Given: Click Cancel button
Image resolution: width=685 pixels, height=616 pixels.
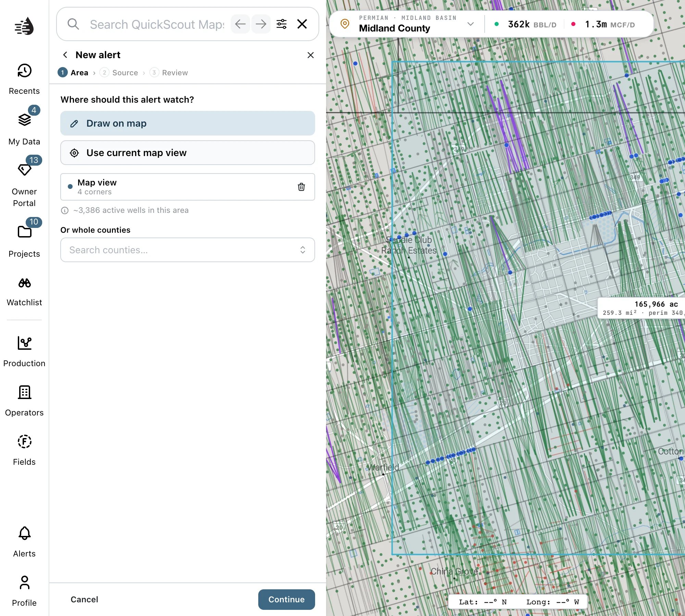Looking at the screenshot, I should 84,600.
